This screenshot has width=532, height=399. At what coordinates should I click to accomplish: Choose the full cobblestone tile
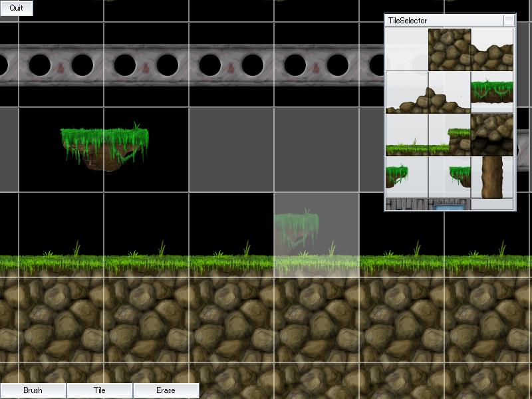[450, 49]
